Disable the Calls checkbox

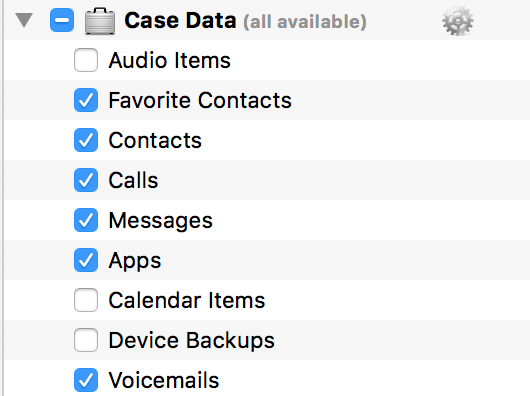pyautogui.click(x=86, y=180)
